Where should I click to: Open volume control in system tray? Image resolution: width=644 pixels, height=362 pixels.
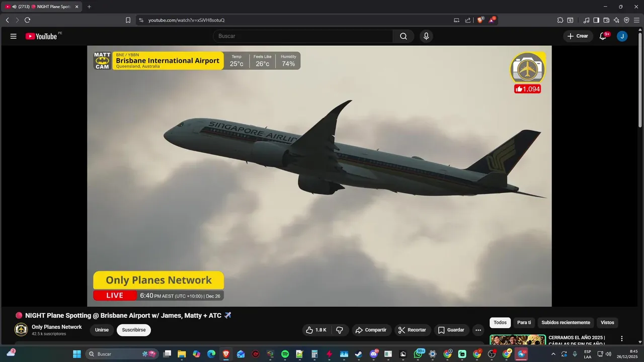(x=609, y=354)
